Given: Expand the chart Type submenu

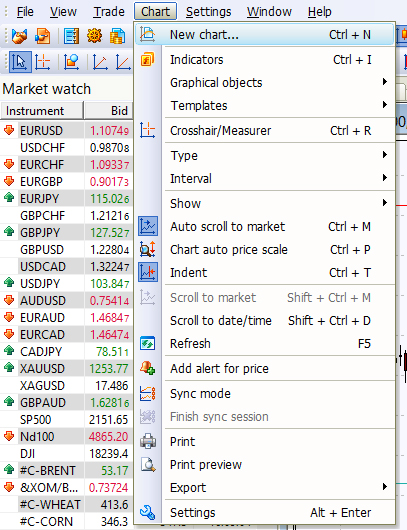Looking at the screenshot, I should tap(266, 155).
